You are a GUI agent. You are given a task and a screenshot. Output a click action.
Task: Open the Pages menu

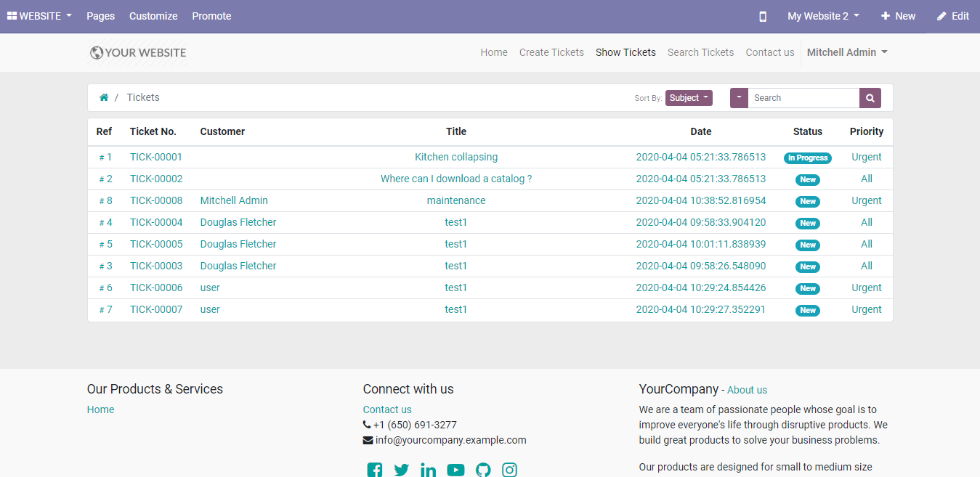point(100,16)
